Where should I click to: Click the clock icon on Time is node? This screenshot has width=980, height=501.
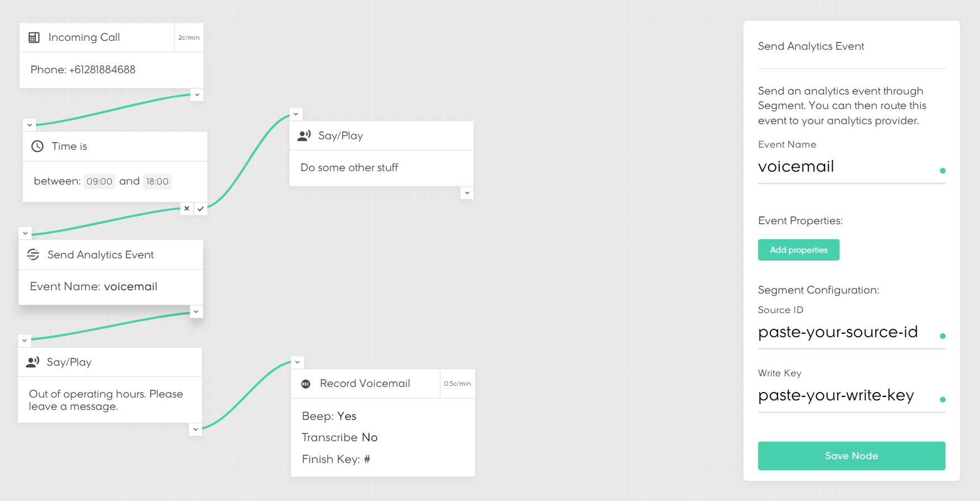point(37,146)
